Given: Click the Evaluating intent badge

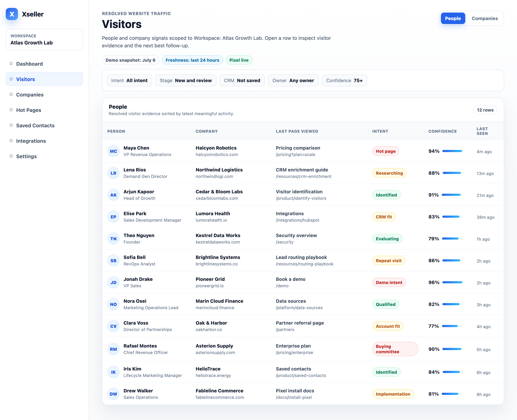Looking at the screenshot, I should click(x=387, y=239).
